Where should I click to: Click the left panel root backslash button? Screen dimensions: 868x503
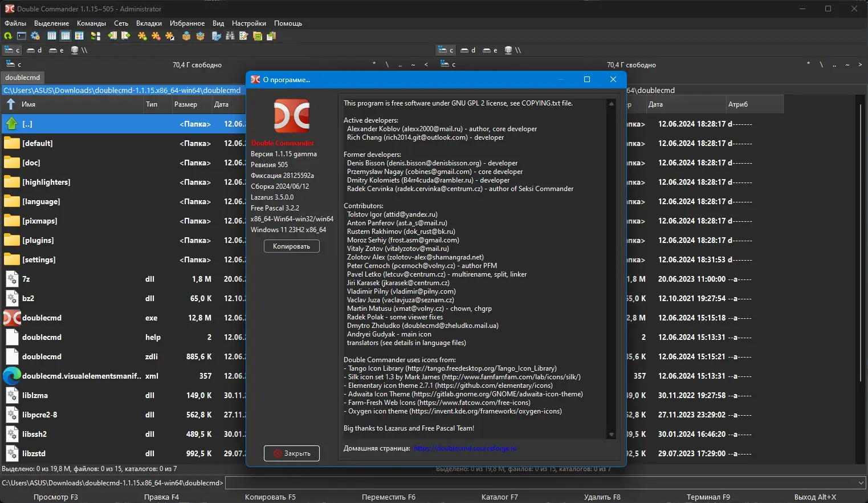click(387, 64)
